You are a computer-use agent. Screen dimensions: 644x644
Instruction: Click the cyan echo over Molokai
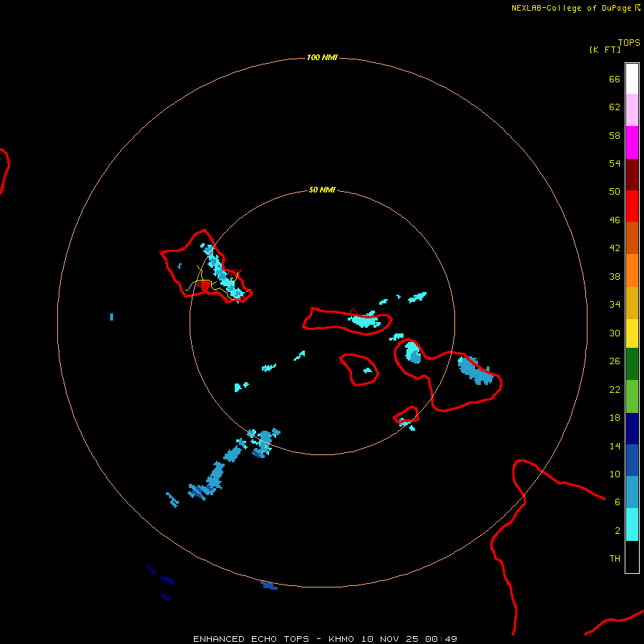pos(364,320)
